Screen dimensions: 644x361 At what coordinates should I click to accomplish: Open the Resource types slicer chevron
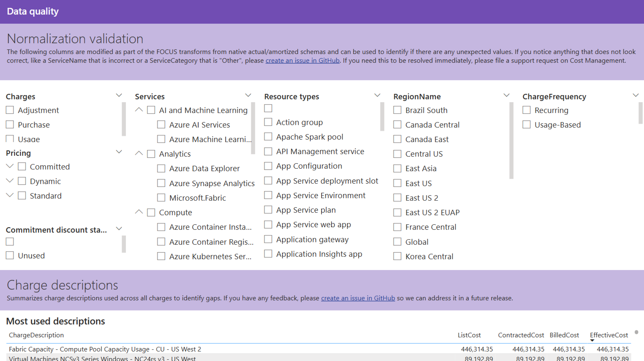377,95
